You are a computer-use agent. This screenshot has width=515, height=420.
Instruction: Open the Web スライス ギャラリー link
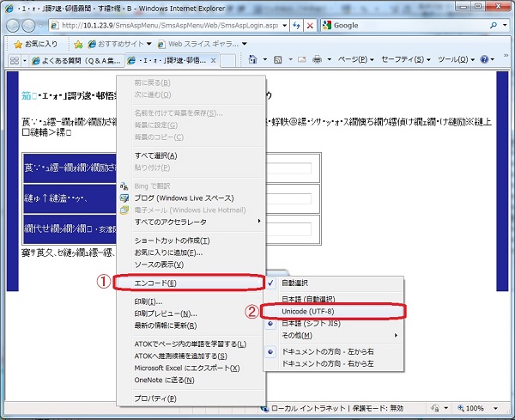tap(202, 44)
